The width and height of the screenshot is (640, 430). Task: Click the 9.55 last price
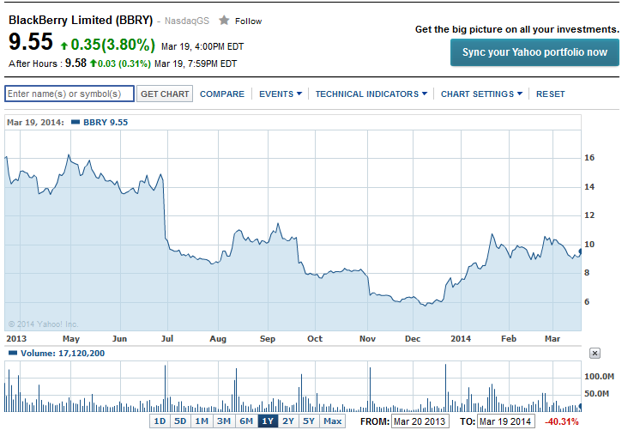point(31,42)
